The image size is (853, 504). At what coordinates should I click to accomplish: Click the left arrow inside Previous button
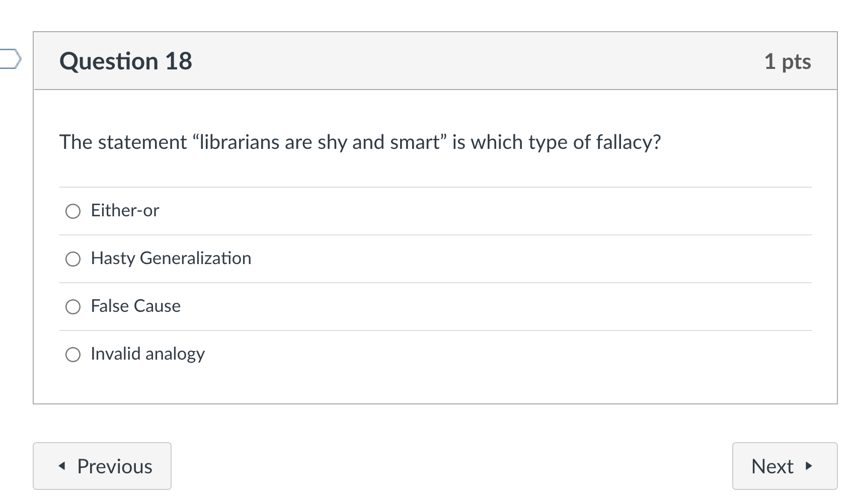point(62,466)
